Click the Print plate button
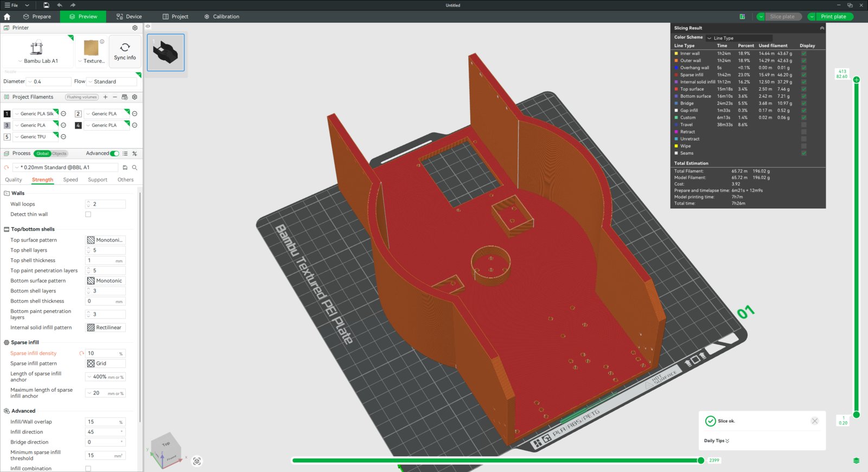Viewport: 868px width, 472px height. (833, 17)
